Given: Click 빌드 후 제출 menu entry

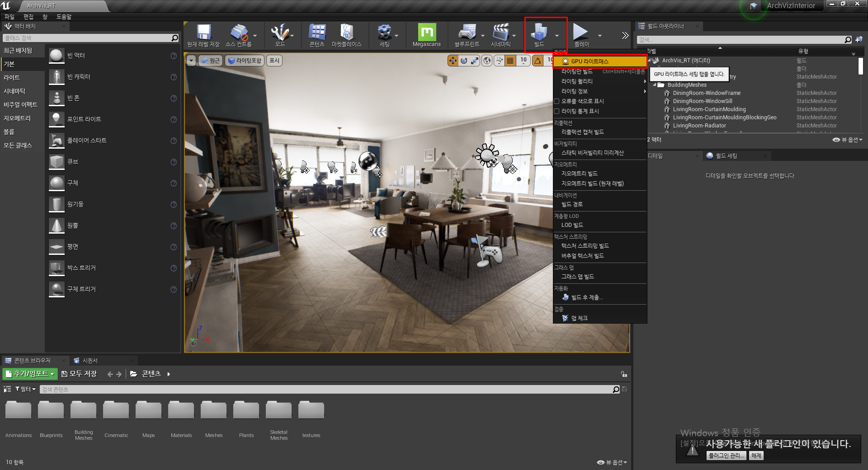Looking at the screenshot, I should click(x=600, y=297).
